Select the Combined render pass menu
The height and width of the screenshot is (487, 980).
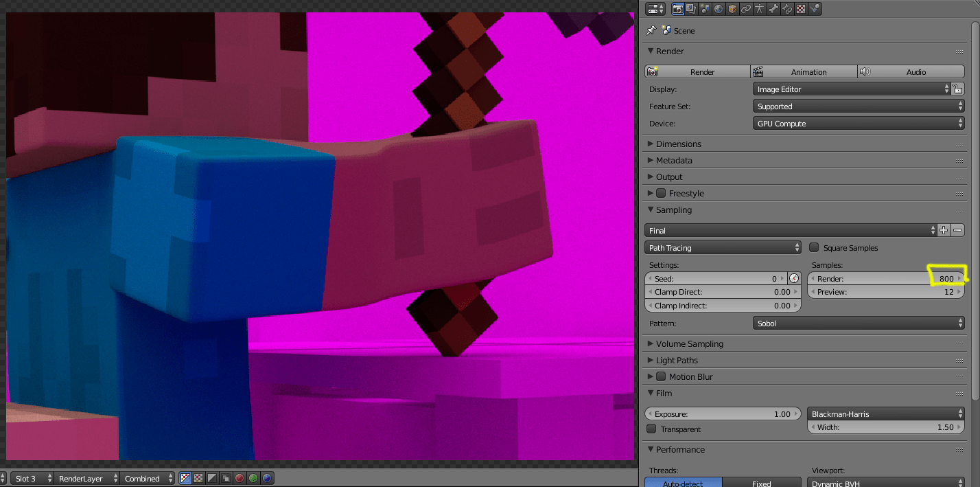146,478
